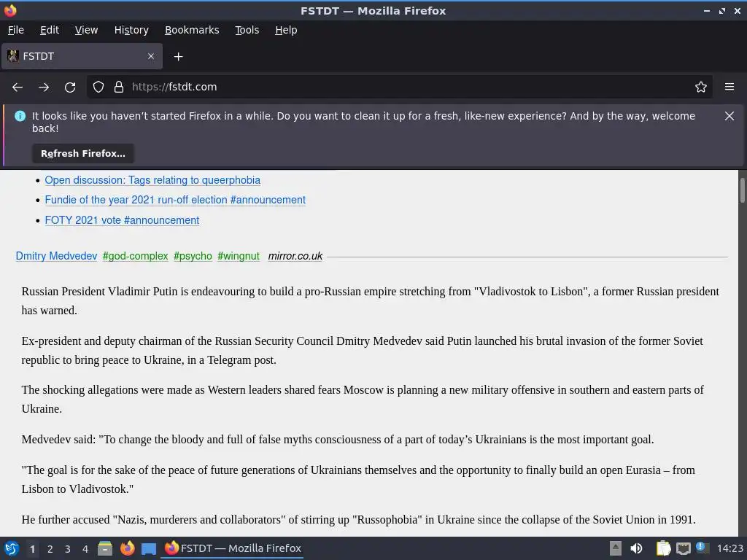Image resolution: width=747 pixels, height=560 pixels.
Task: Open the tracking protection shield icon
Action: [x=98, y=87]
